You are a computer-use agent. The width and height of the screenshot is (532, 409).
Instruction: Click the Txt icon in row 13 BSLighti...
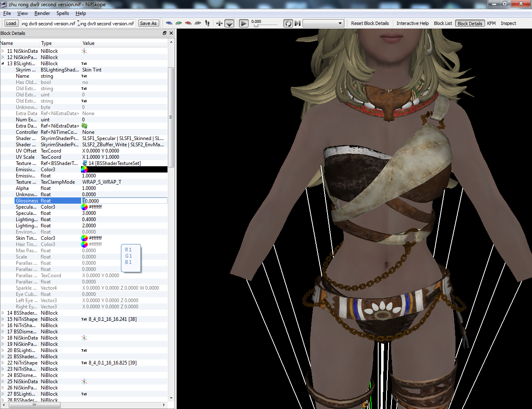pos(84,64)
